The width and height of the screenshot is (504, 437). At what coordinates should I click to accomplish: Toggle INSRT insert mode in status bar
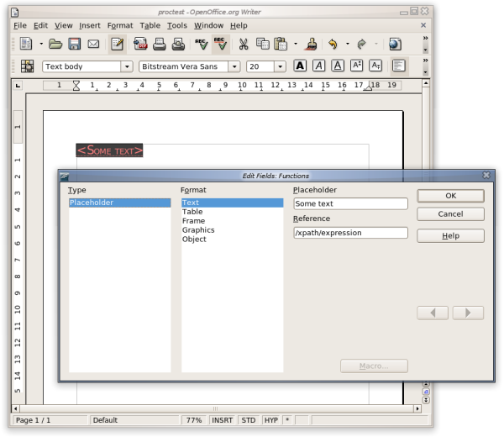click(x=222, y=420)
